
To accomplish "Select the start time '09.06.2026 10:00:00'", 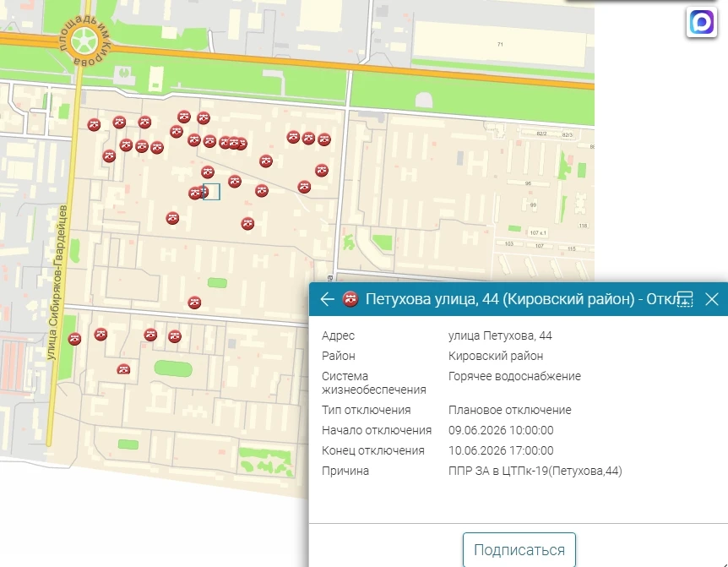I will click(501, 430).
